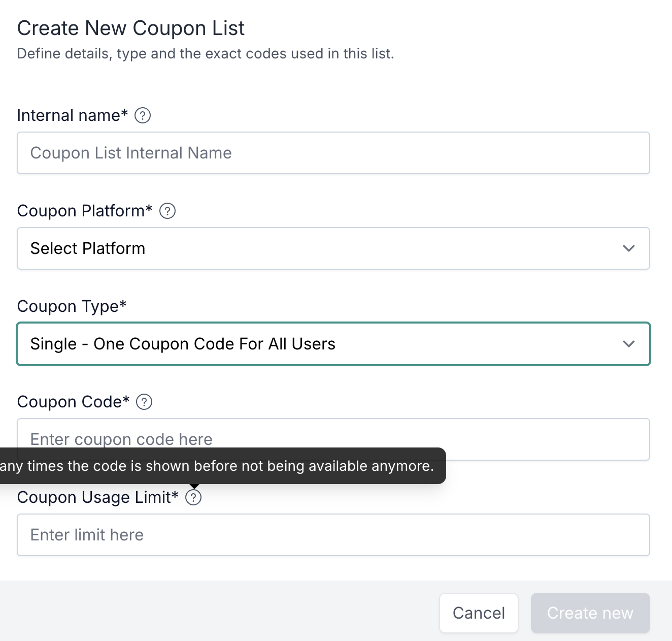Click the 'Create new' button

coord(590,613)
